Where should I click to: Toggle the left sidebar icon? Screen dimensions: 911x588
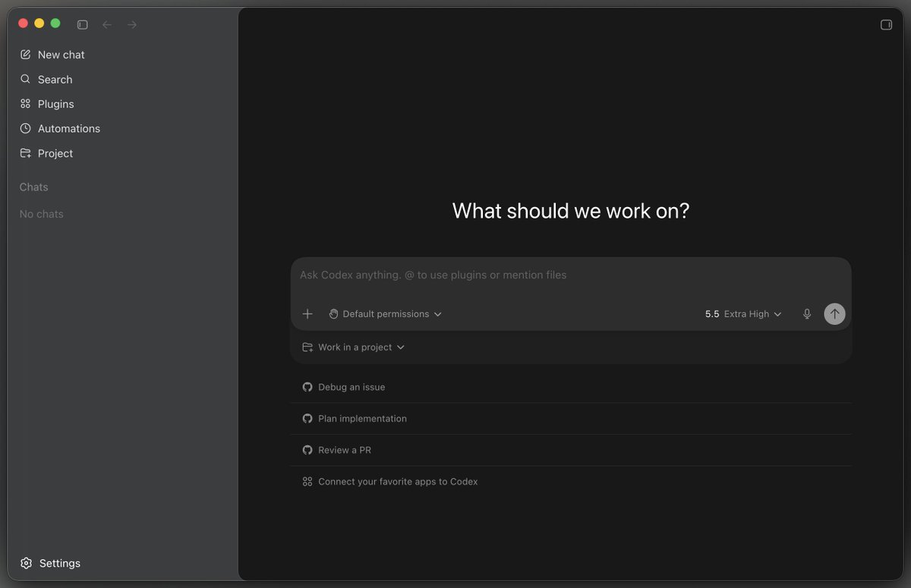click(x=83, y=24)
